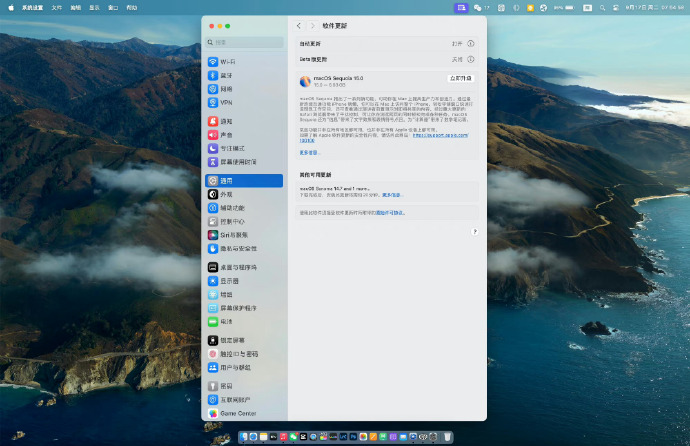
Task: Open Music app from the Dock
Action: (283, 436)
